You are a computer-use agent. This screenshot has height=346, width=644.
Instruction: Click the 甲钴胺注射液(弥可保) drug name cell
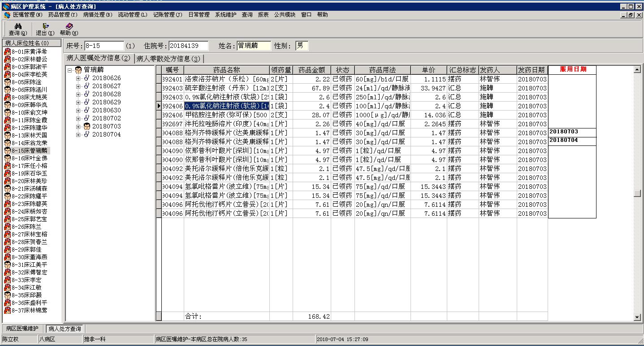227,115
